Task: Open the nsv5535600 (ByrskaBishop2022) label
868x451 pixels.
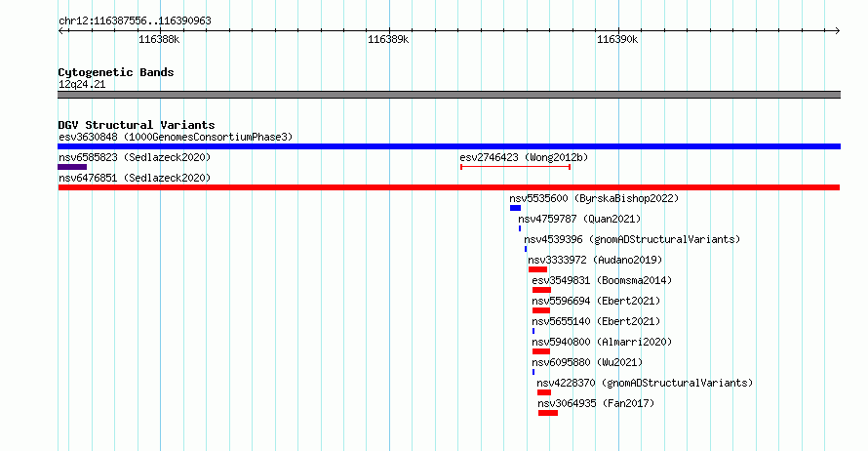Action: [594, 198]
